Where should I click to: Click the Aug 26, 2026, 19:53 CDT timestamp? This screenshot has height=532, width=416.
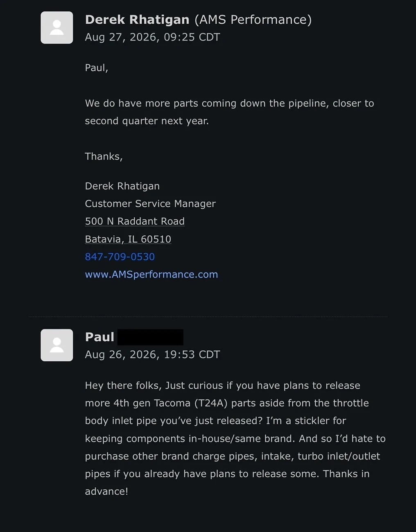tap(152, 354)
